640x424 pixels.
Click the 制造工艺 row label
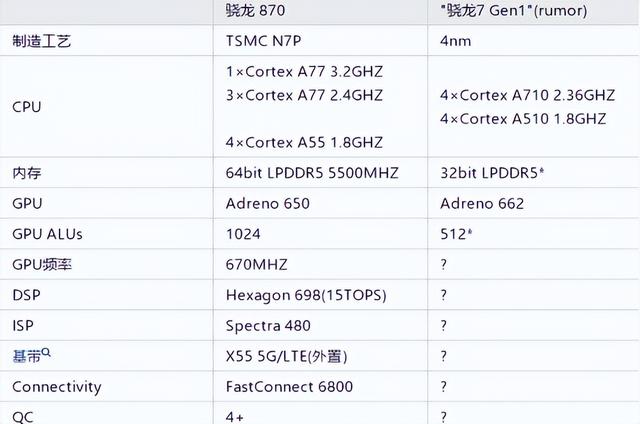(x=42, y=41)
